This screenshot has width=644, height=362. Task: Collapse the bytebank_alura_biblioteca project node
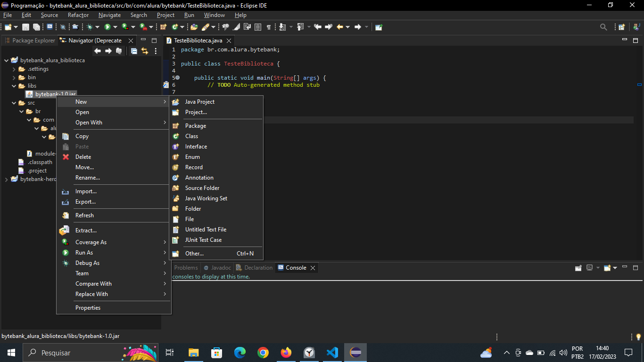6,60
